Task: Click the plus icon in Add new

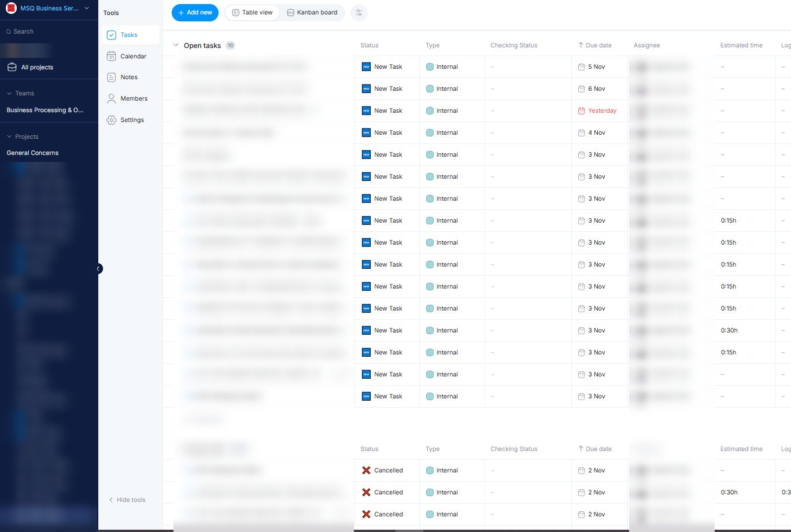Action: (181, 13)
